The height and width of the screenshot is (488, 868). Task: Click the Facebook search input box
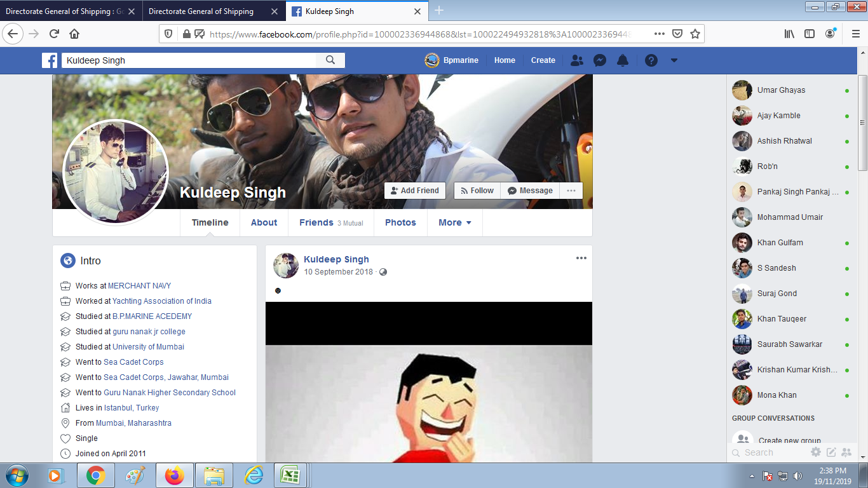pos(189,60)
